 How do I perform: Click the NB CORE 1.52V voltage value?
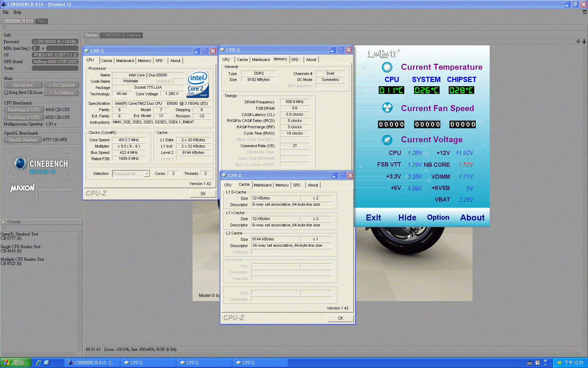pyautogui.click(x=466, y=165)
